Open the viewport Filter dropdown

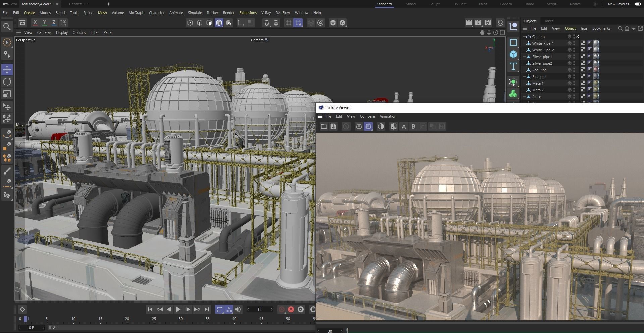pyautogui.click(x=95, y=32)
